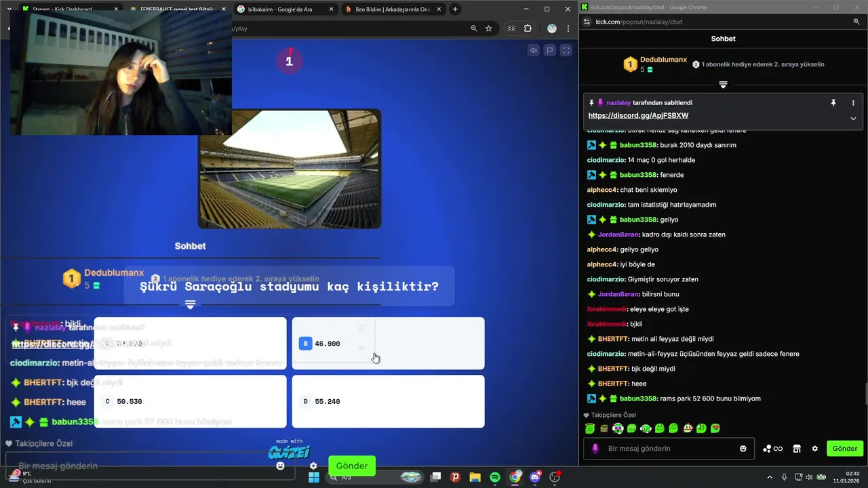This screenshot has height=488, width=868.
Task: Click the taskbar volume speaker icon
Action: (x=810, y=477)
